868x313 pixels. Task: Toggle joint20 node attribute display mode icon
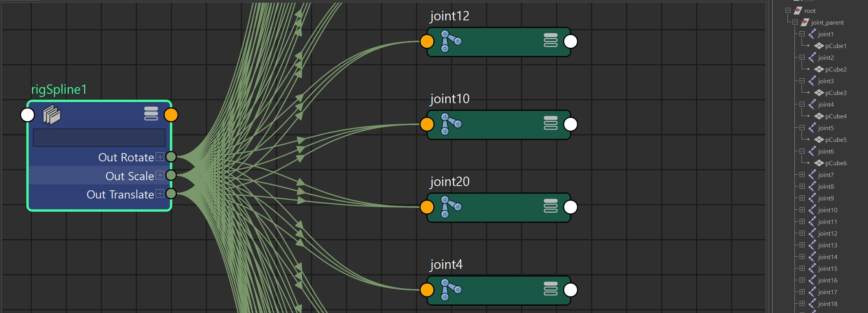click(551, 206)
